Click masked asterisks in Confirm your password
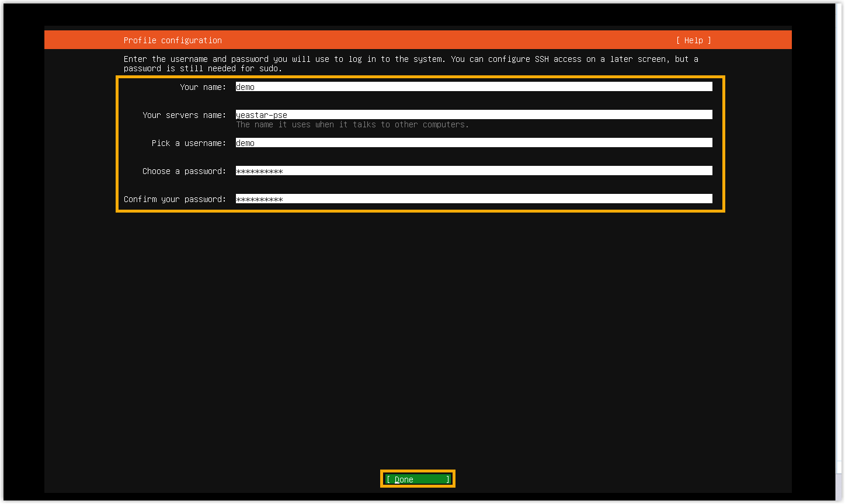The height and width of the screenshot is (504, 845). (259, 199)
